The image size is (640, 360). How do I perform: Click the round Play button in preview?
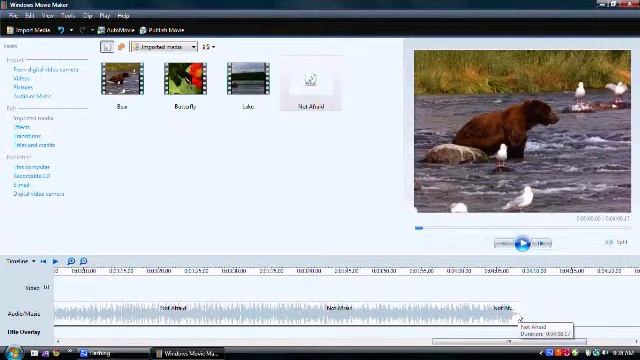pyautogui.click(x=522, y=244)
